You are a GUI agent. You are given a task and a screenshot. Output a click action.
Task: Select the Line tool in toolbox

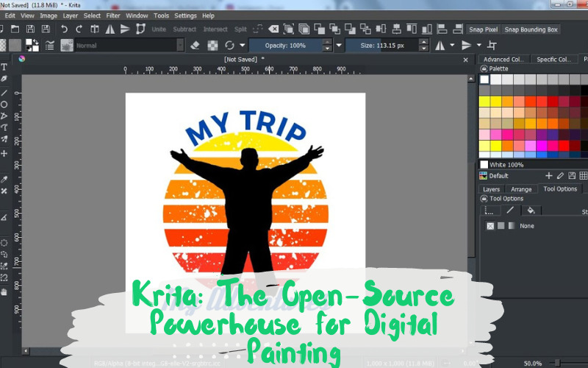pos(4,93)
